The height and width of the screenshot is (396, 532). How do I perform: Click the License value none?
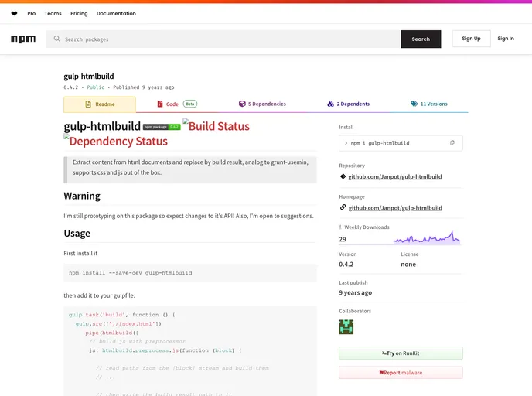click(408, 265)
